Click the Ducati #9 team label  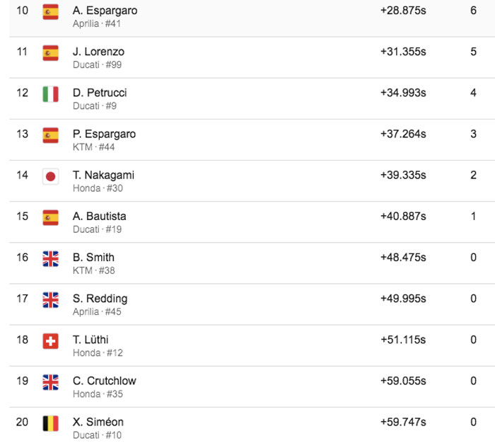[x=95, y=106]
